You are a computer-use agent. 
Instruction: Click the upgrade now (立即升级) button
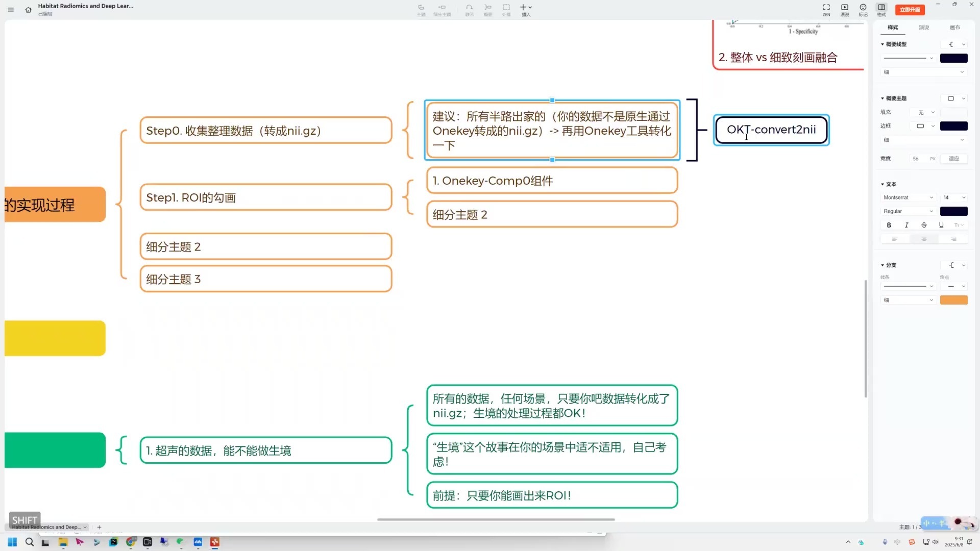(x=910, y=10)
